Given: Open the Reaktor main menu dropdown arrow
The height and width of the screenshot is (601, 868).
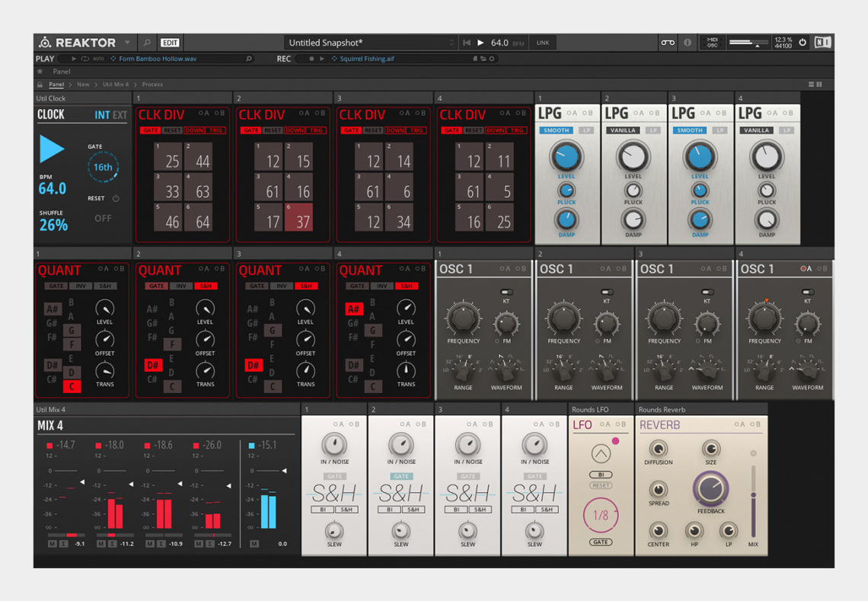Looking at the screenshot, I should [127, 43].
